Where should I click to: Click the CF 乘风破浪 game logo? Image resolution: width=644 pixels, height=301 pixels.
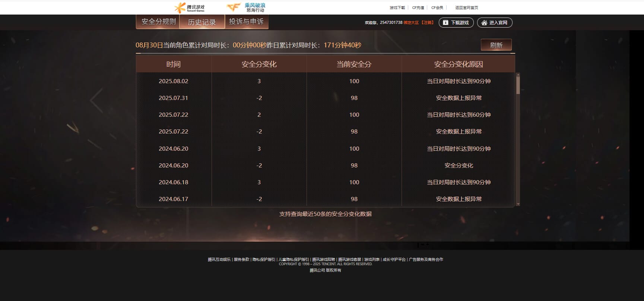point(246,7)
